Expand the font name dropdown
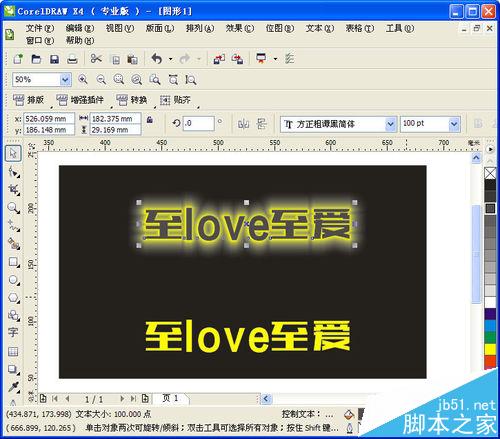 390,124
